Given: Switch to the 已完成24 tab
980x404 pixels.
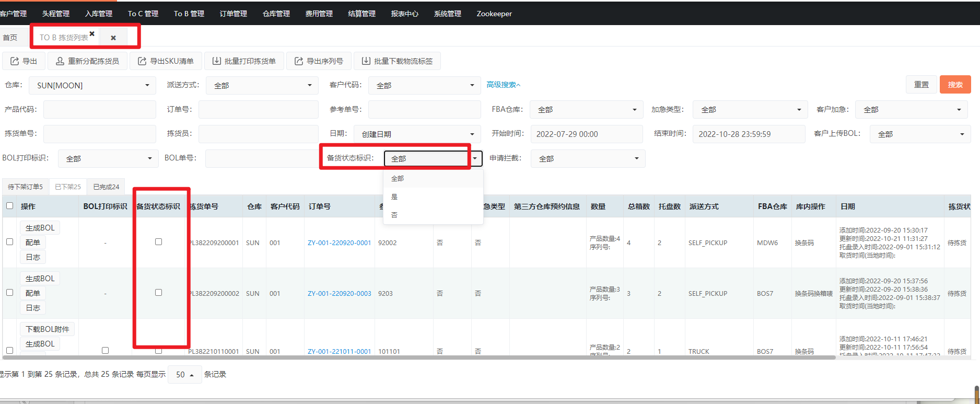Looking at the screenshot, I should (x=106, y=187).
